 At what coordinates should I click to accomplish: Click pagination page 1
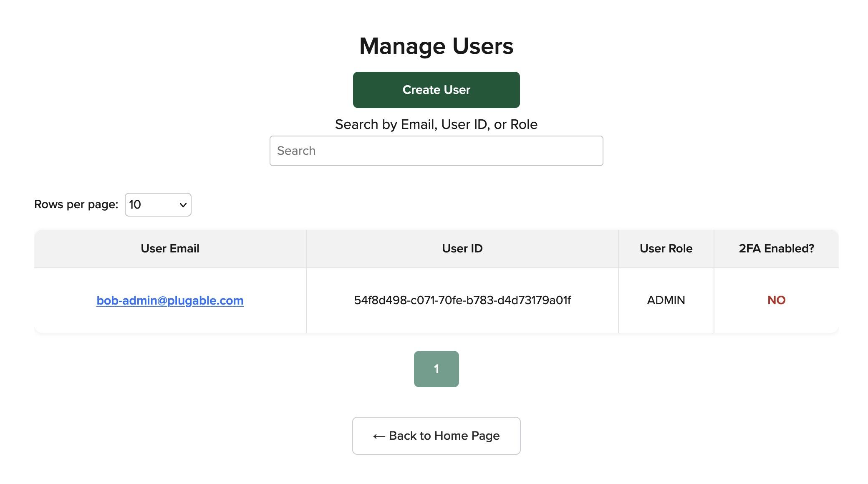click(x=436, y=368)
